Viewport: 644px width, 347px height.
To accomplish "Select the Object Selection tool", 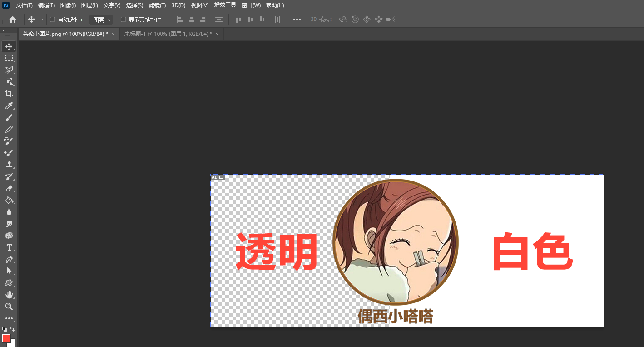I will (9, 82).
